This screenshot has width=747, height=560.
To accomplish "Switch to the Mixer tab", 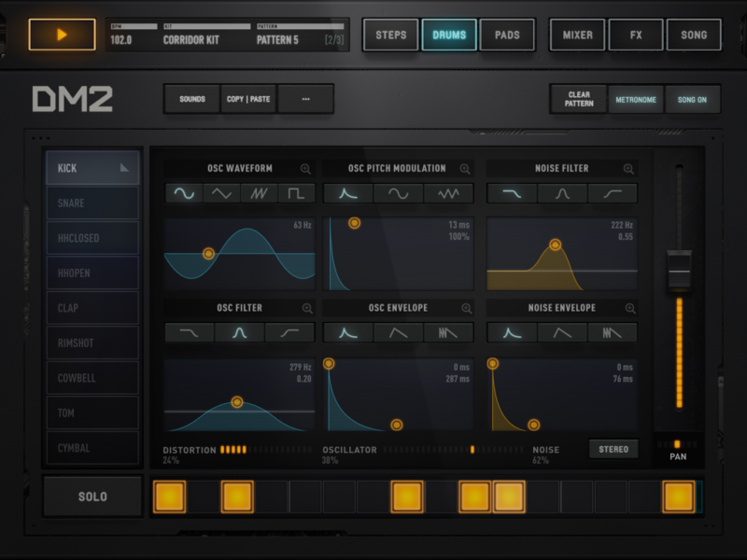I will [x=577, y=35].
